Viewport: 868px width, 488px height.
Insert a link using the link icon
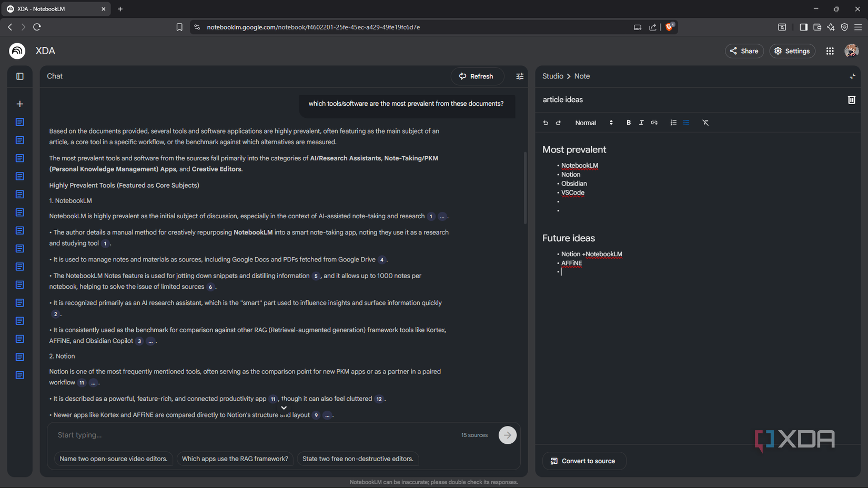(x=654, y=123)
